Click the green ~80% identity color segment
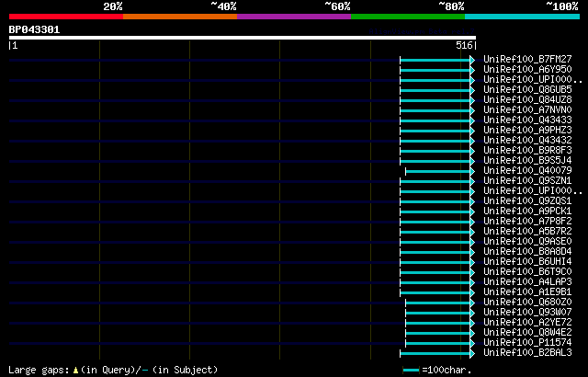Viewport: 588px width, 377px height. point(408,17)
